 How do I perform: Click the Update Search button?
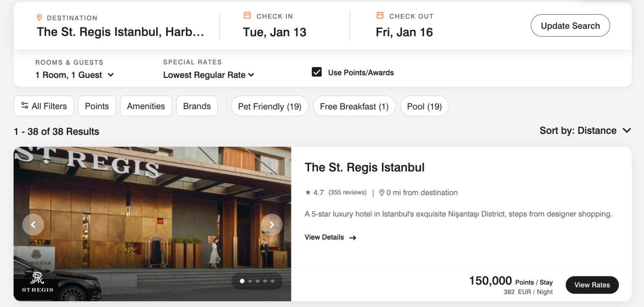[570, 26]
